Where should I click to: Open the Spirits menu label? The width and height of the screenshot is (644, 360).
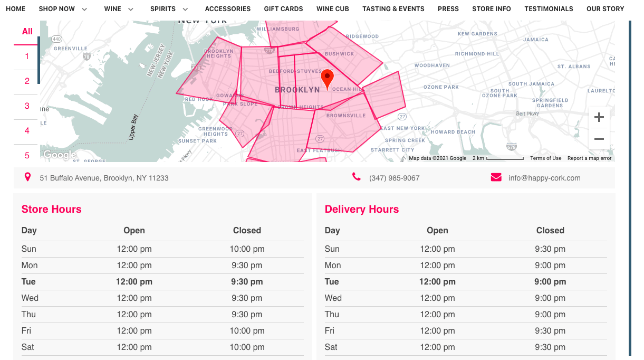[163, 9]
